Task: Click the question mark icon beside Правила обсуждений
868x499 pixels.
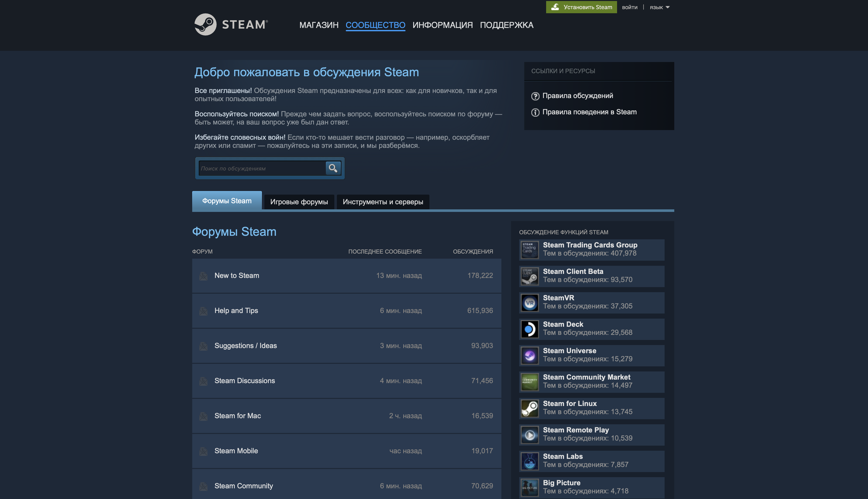Action: click(x=535, y=96)
